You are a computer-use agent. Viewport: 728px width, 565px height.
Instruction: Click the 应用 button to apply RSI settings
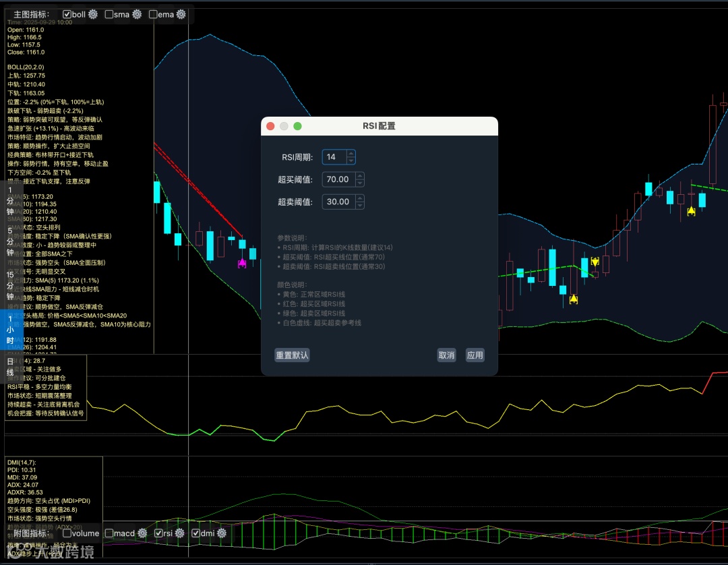tap(475, 355)
